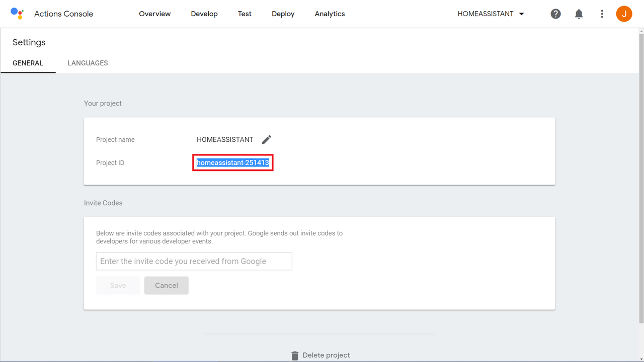Click the trash can delete icon
Viewport: 644px width, 362px height.
click(295, 355)
